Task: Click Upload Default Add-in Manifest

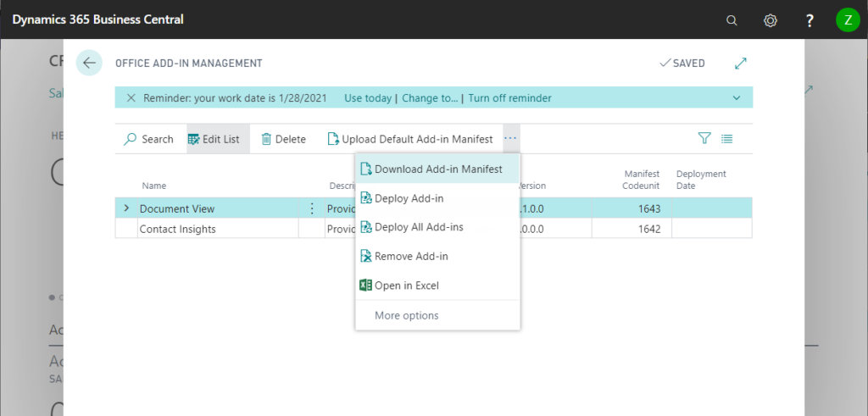Action: 410,139
